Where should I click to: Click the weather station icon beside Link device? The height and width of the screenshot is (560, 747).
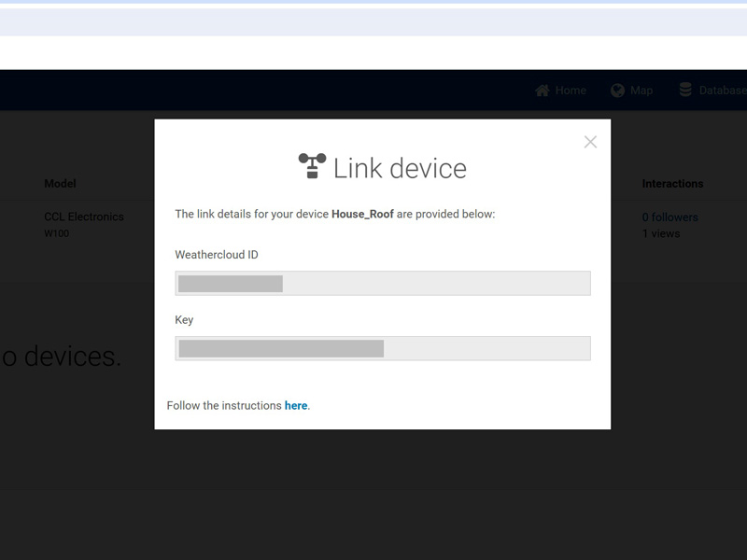tap(312, 166)
